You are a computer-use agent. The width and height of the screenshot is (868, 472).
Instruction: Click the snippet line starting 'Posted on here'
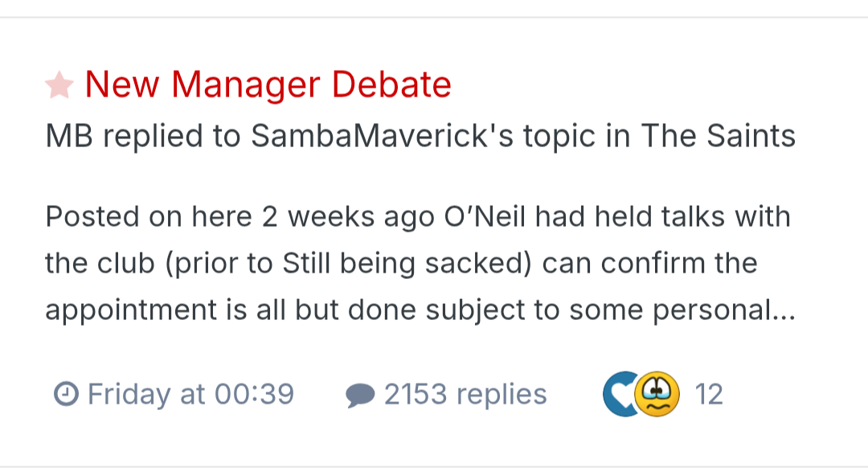[418, 217]
